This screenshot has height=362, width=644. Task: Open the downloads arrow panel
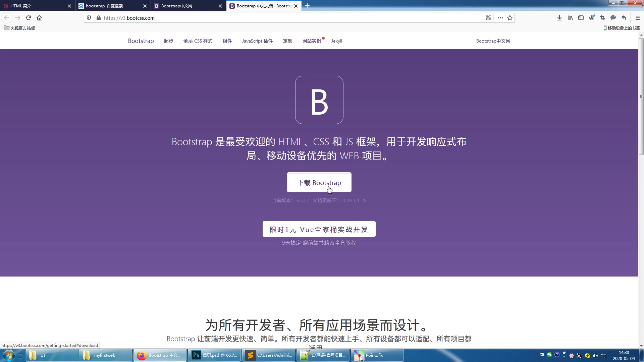559,18
